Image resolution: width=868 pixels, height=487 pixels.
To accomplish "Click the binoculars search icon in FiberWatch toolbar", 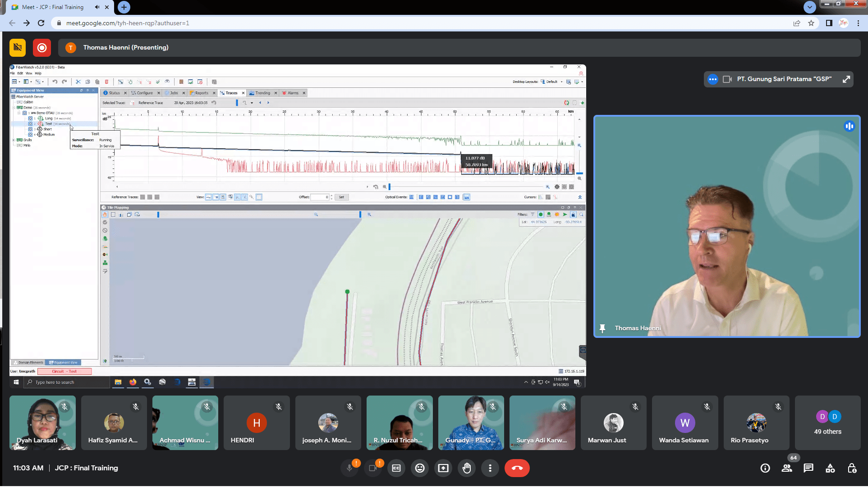I will point(167,82).
